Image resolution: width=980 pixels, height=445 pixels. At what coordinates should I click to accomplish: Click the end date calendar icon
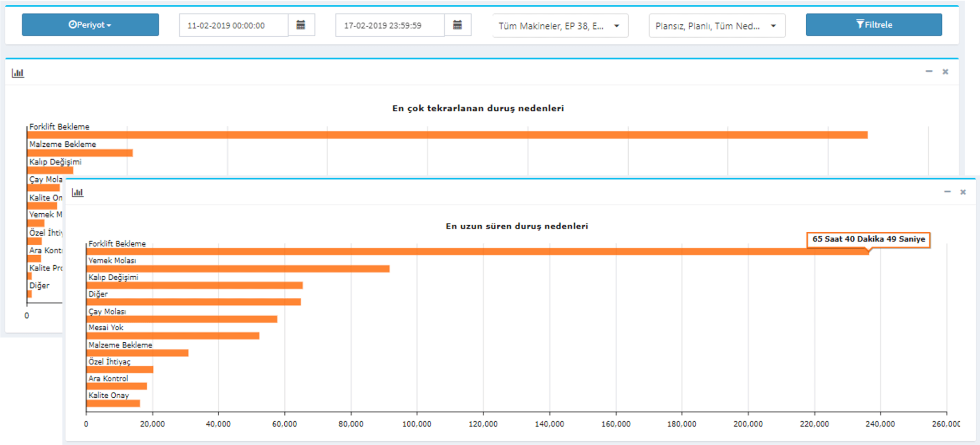(457, 25)
